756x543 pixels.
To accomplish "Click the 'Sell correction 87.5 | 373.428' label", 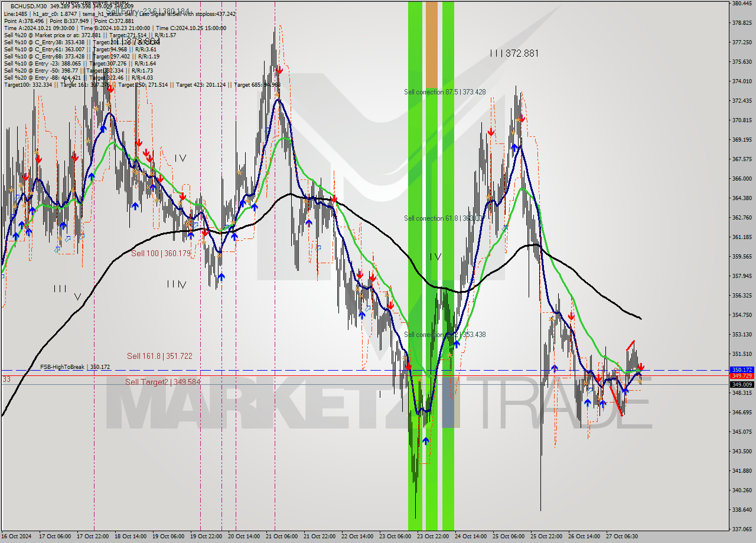I will (445, 92).
